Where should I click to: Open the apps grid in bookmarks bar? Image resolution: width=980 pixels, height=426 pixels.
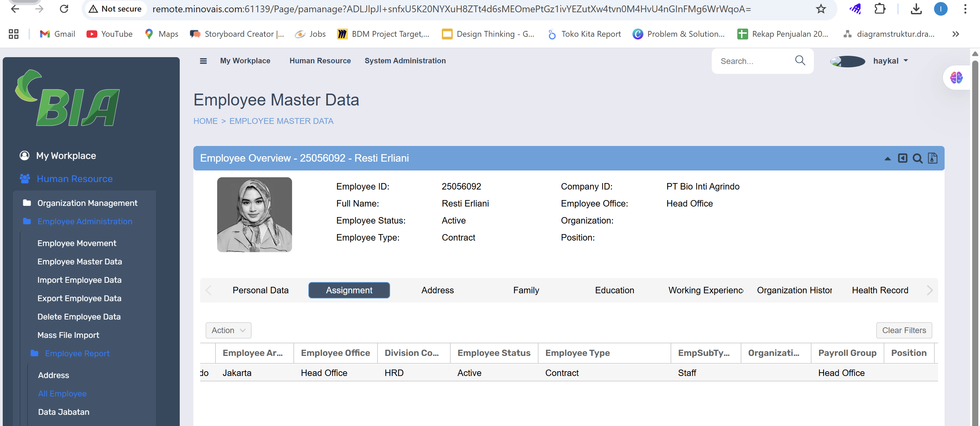14,34
